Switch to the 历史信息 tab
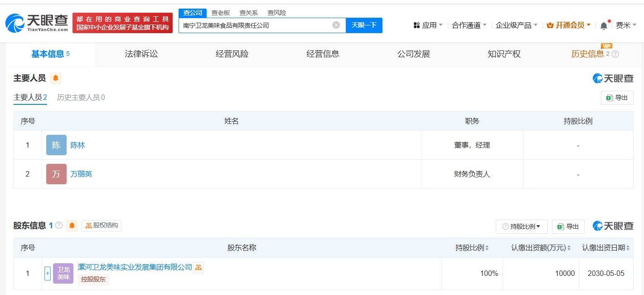Image resolution: width=644 pixels, height=295 pixels. point(587,54)
